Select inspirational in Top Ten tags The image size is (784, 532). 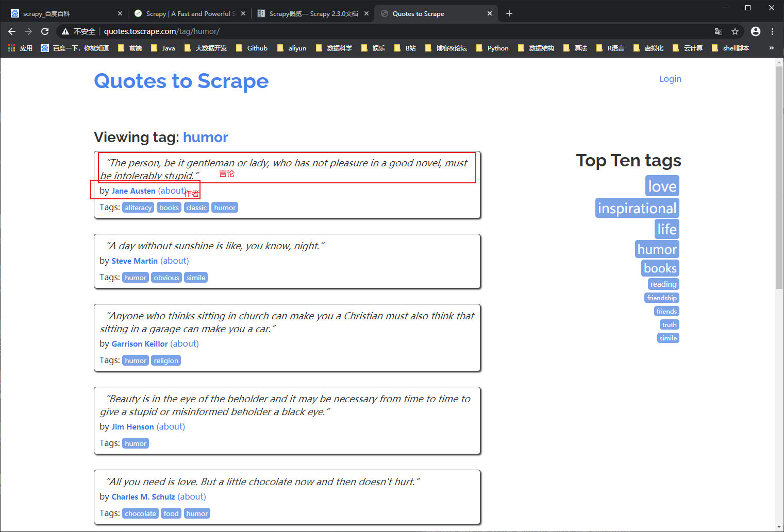(x=637, y=208)
